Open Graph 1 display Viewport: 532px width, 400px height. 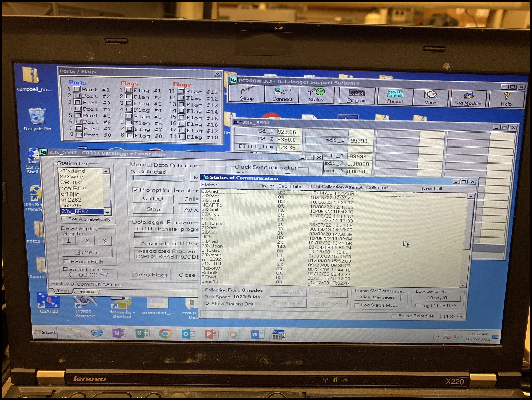(69, 240)
